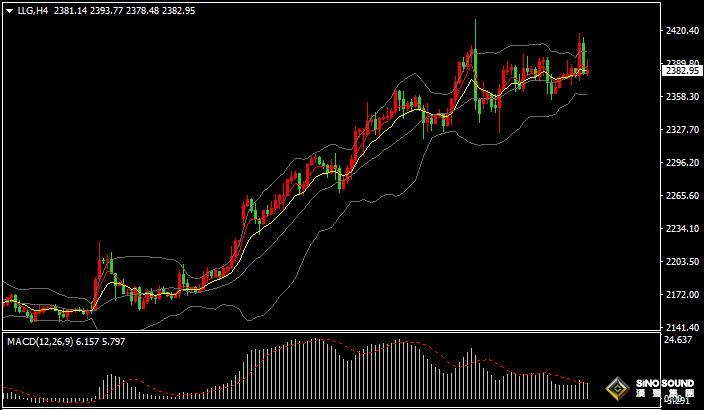Click the 2234.10 price axis label

[682, 229]
